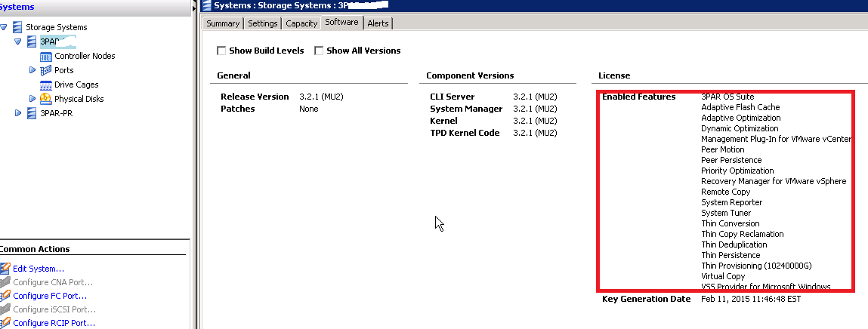Select the Storage Systems label
Image resolution: width=868 pixels, height=329 pixels.
57,27
